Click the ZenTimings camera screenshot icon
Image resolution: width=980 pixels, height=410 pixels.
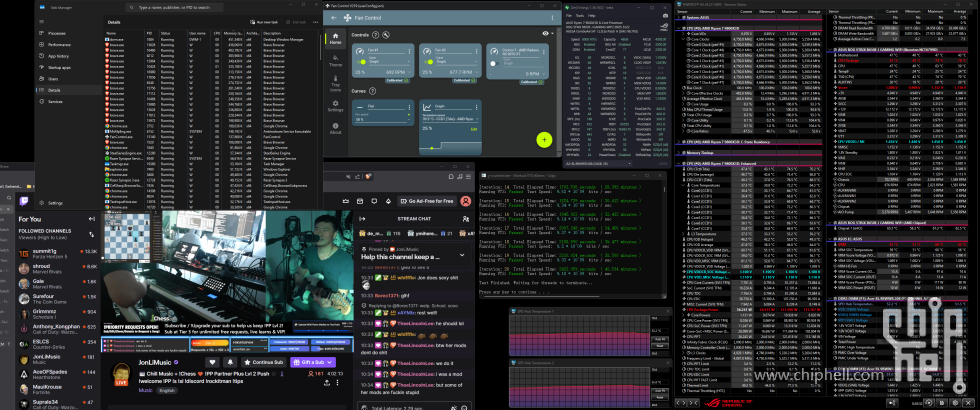664,15
